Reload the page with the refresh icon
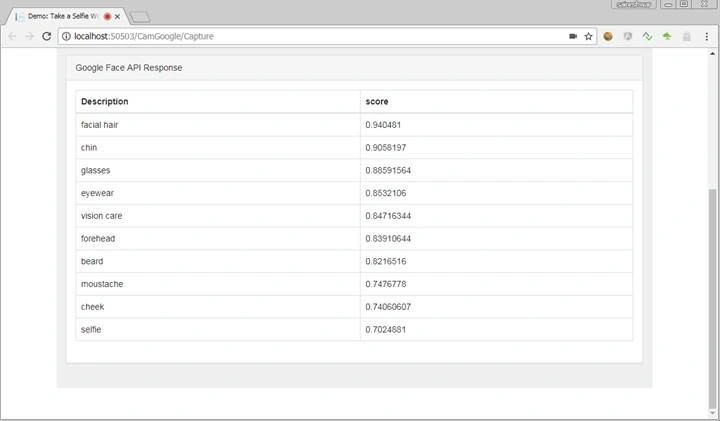 [x=46, y=36]
